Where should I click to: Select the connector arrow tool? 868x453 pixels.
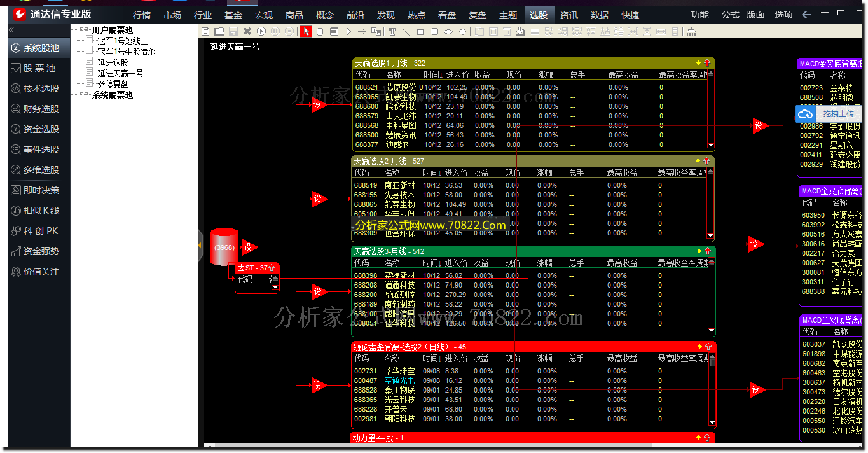tap(362, 31)
